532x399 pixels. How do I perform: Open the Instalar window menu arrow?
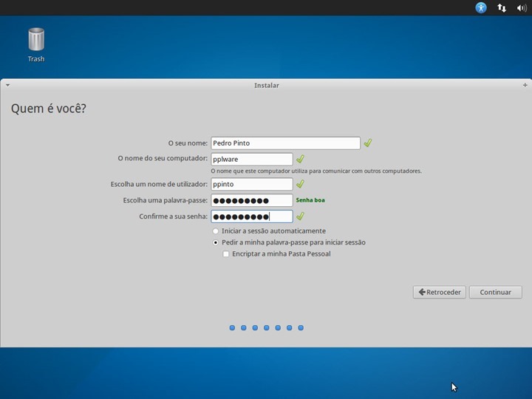7,85
